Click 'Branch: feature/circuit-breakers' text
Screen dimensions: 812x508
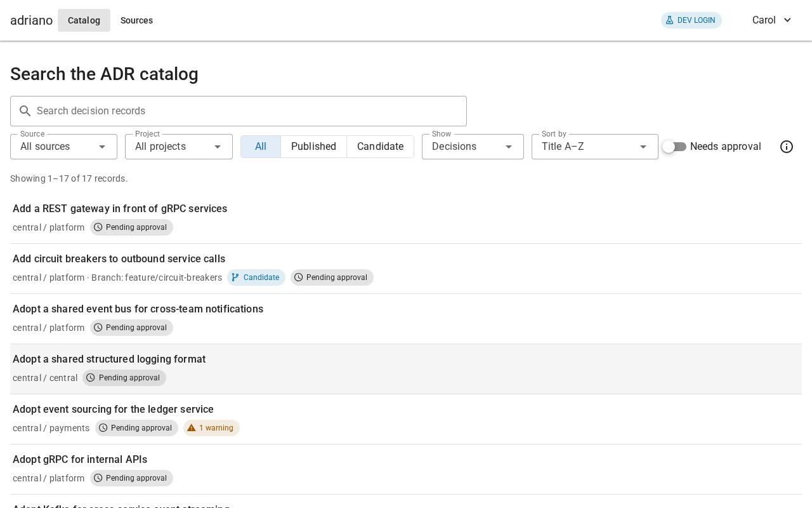pyautogui.click(x=157, y=277)
